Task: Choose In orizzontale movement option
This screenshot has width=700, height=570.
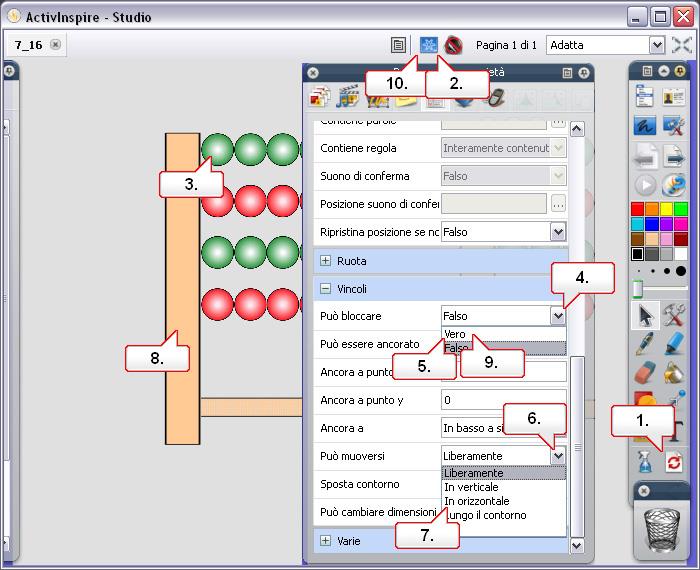Action: (x=504, y=501)
